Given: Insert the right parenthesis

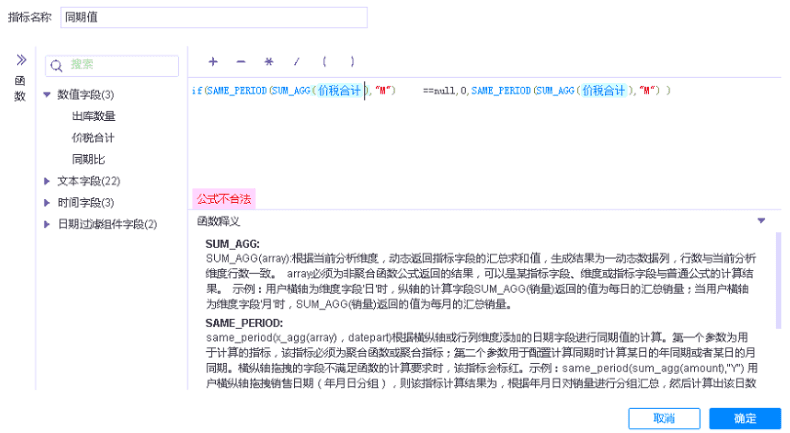Looking at the screenshot, I should click(352, 61).
